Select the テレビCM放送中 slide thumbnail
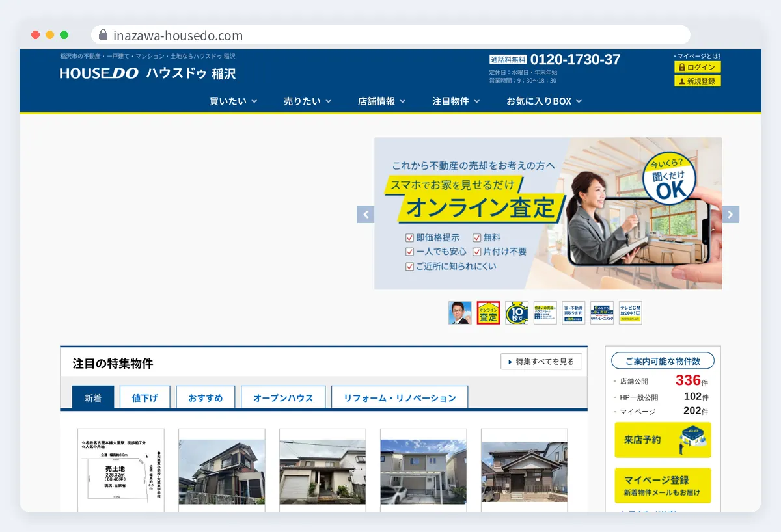 [x=631, y=313]
